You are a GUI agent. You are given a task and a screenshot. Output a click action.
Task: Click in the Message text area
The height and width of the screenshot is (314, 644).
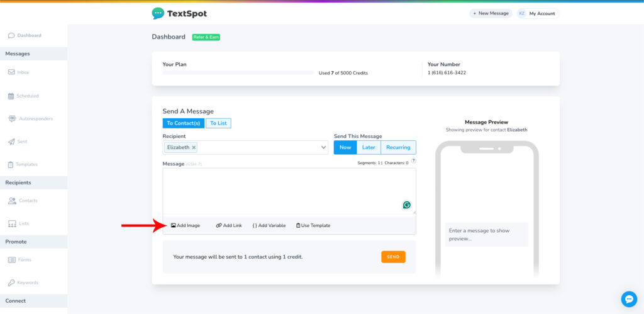click(x=289, y=191)
